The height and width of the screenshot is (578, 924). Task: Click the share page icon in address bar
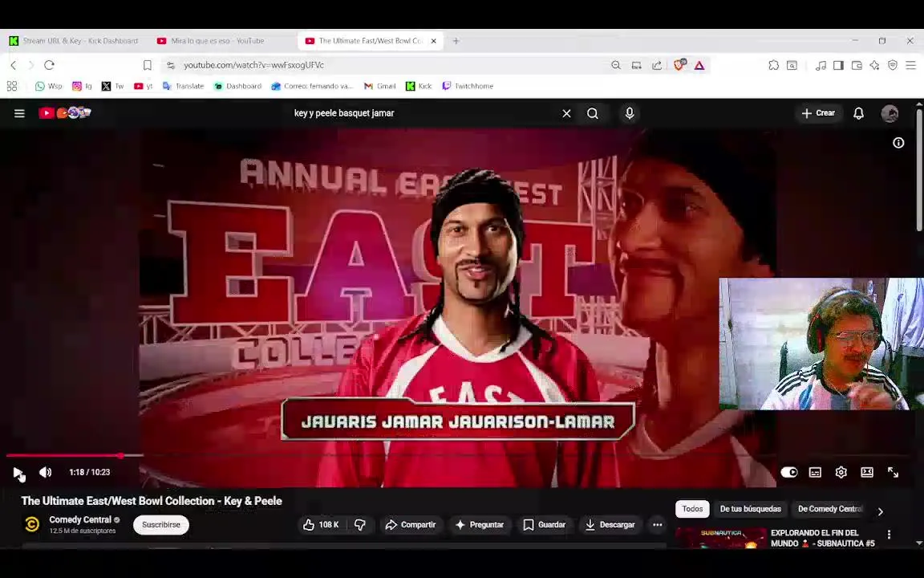point(656,65)
